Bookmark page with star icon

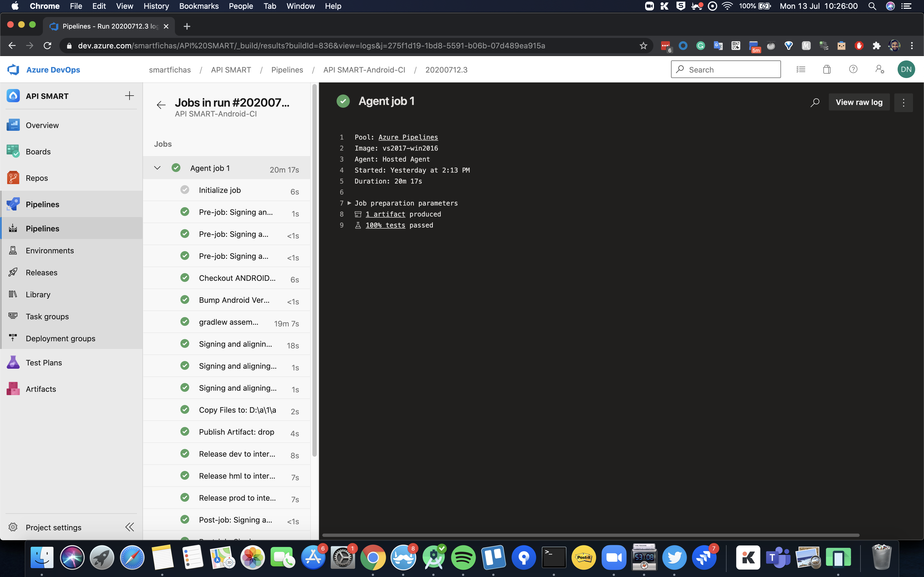643,46
